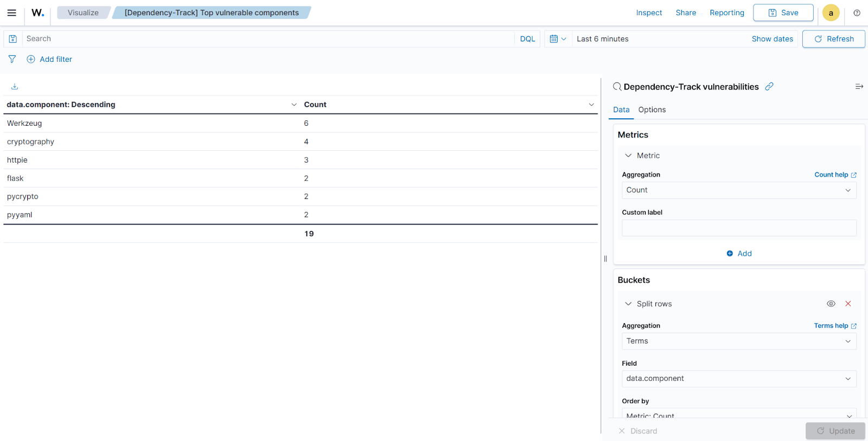Open the Order by Metric: Count dropdown
The width and height of the screenshot is (868, 441).
point(739,414)
